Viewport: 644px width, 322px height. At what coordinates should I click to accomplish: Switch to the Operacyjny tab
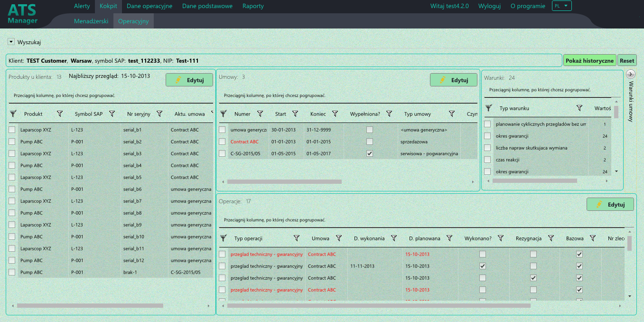point(133,21)
